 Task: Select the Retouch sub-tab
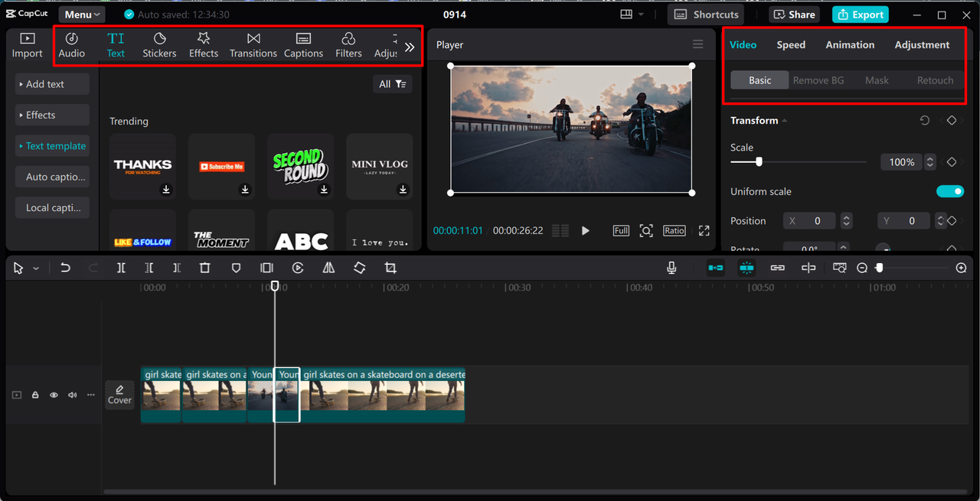pyautogui.click(x=935, y=80)
